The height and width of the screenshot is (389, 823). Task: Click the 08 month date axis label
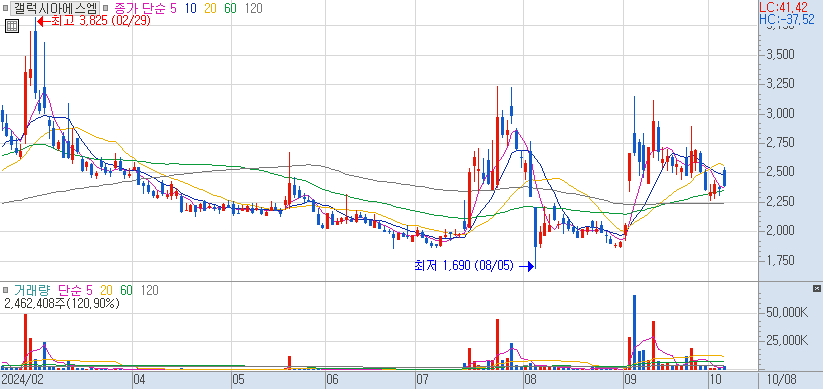[530, 379]
